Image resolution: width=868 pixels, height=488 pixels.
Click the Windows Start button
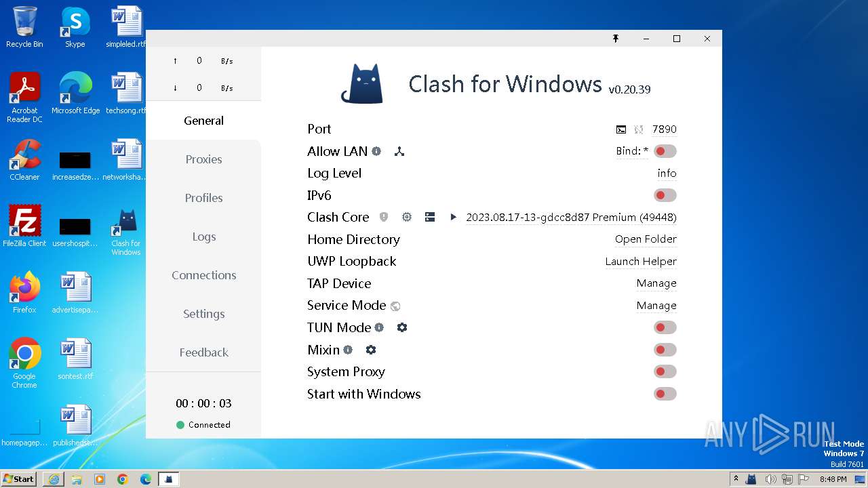coord(19,479)
